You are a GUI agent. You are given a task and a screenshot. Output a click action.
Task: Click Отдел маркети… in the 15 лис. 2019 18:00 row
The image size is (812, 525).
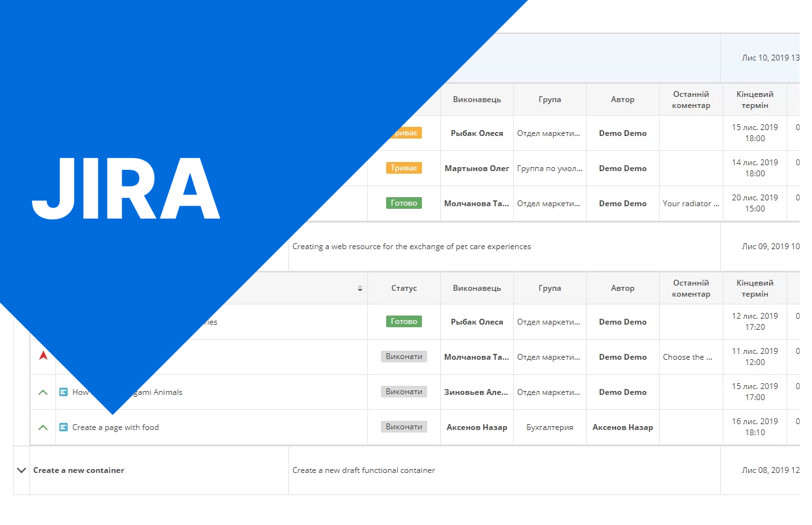(x=548, y=133)
